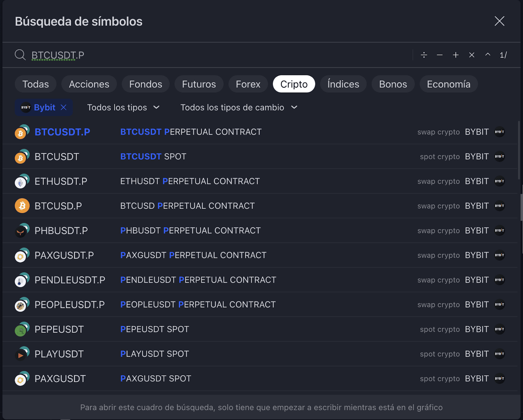Insert the multiplication operator
523x420 pixels.
472,55
